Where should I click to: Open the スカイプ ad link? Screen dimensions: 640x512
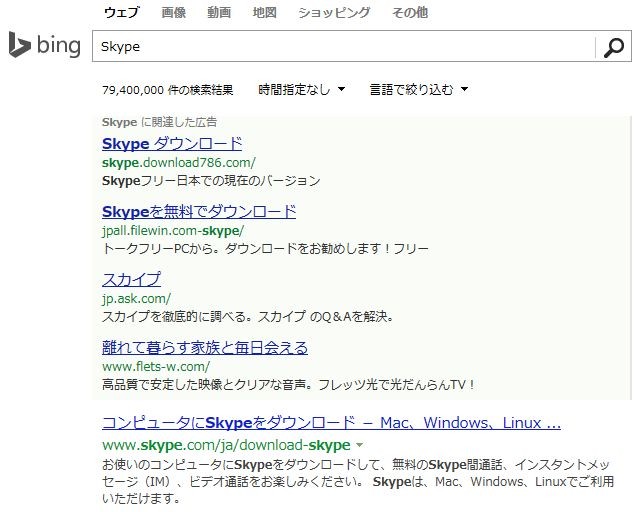(x=131, y=279)
